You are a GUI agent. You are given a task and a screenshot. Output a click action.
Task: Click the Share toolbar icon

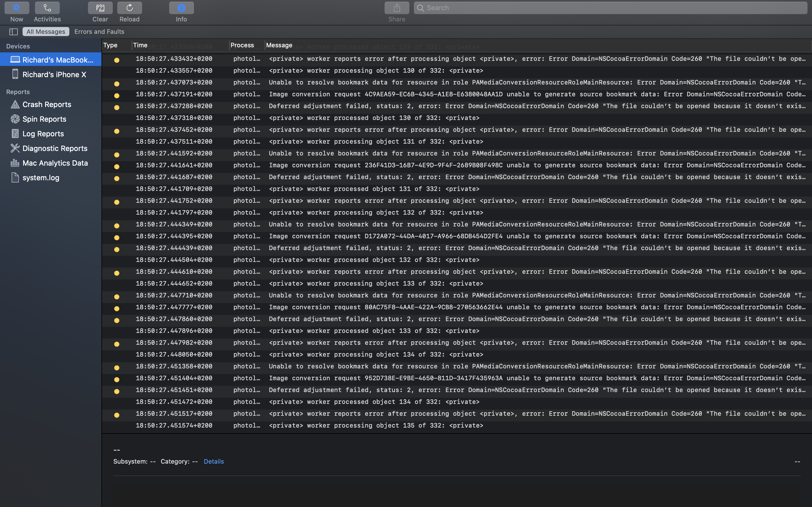tap(397, 8)
